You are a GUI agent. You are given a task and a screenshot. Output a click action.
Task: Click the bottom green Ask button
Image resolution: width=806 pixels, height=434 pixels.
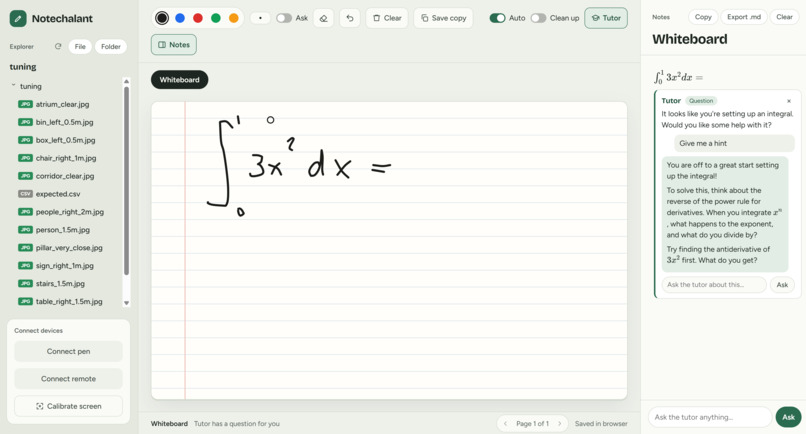coord(788,417)
